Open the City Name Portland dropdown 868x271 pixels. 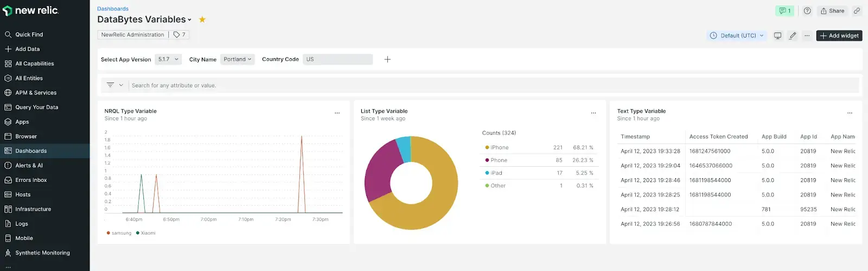tap(238, 60)
